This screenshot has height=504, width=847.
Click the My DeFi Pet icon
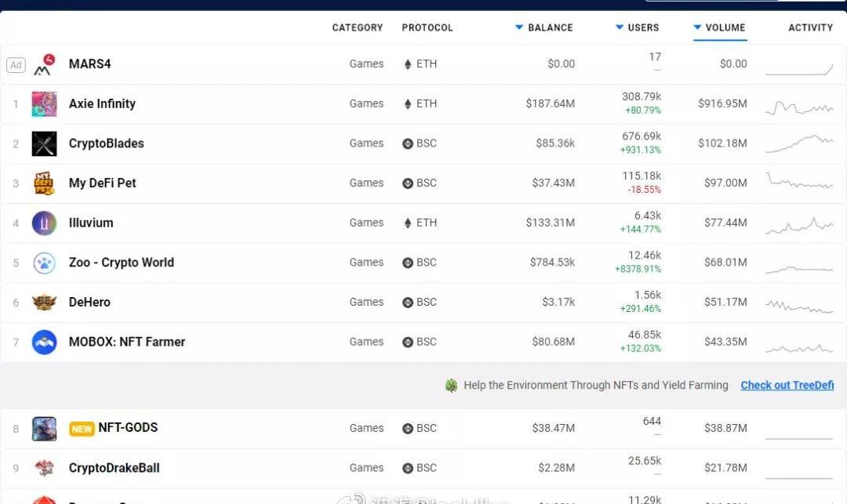(x=44, y=183)
